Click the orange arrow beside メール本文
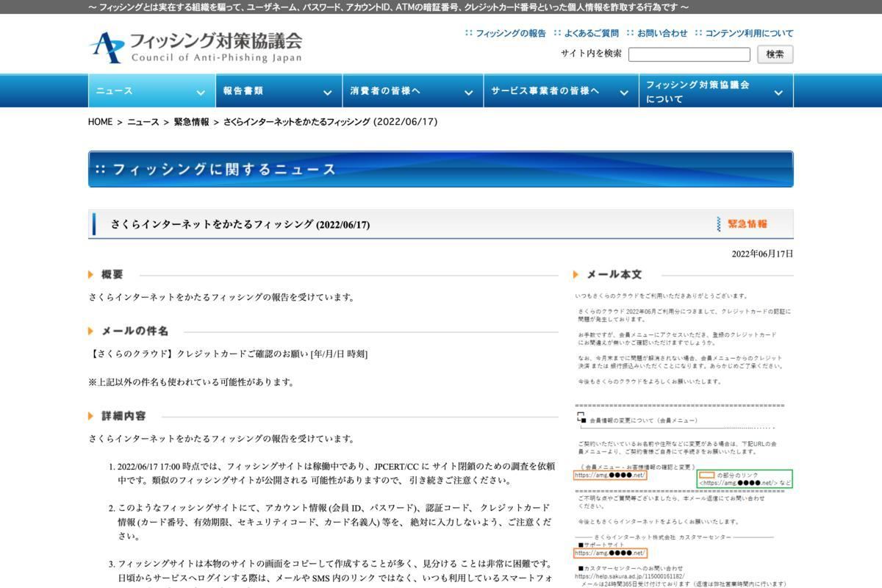Image resolution: width=882 pixels, height=588 pixels. 576,275
